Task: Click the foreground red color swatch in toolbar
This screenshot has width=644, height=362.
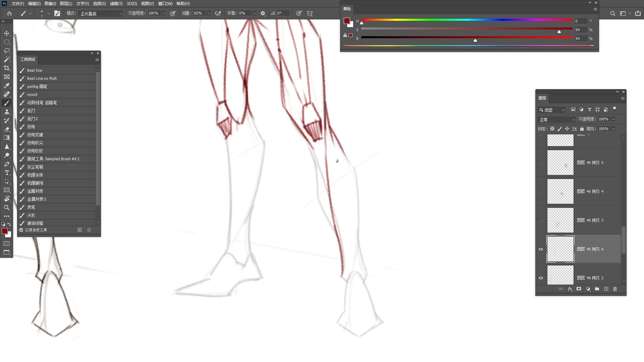Action: pos(5,231)
